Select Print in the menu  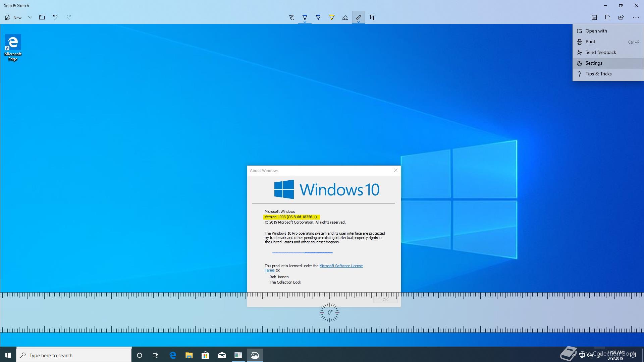(x=608, y=42)
